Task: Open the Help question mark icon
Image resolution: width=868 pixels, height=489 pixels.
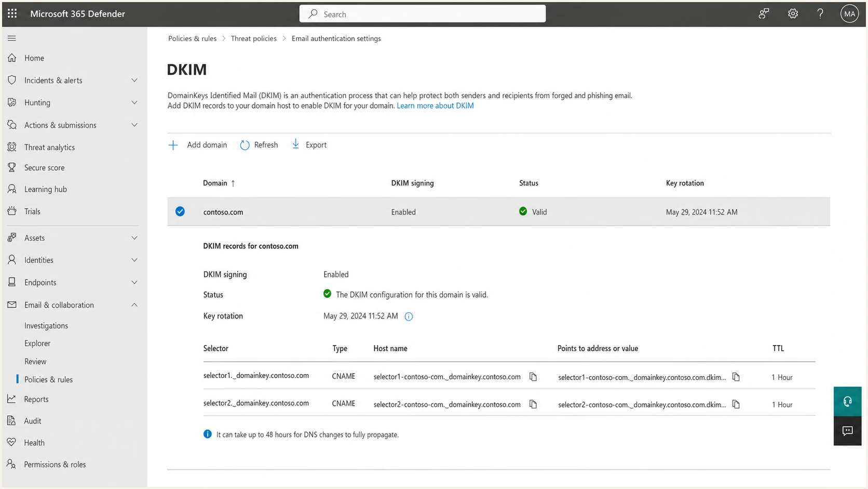Action: [820, 14]
